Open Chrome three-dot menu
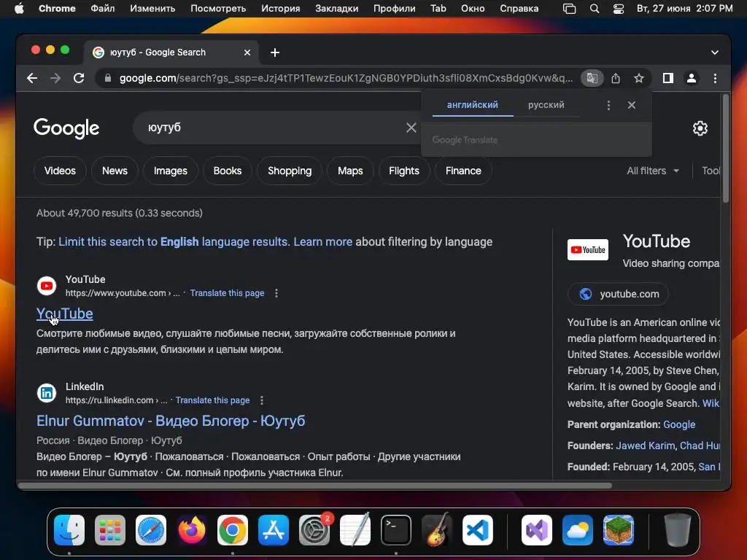The width and height of the screenshot is (747, 560). click(x=715, y=78)
